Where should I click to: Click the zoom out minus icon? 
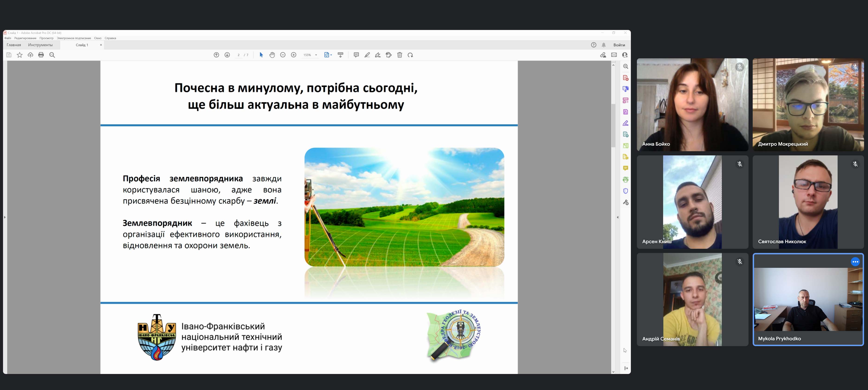point(283,55)
